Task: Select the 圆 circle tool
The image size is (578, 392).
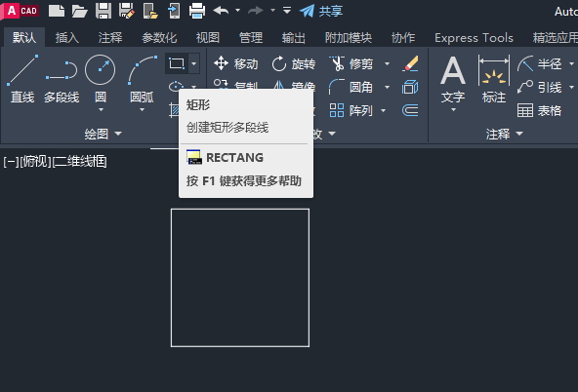Action: click(x=101, y=78)
